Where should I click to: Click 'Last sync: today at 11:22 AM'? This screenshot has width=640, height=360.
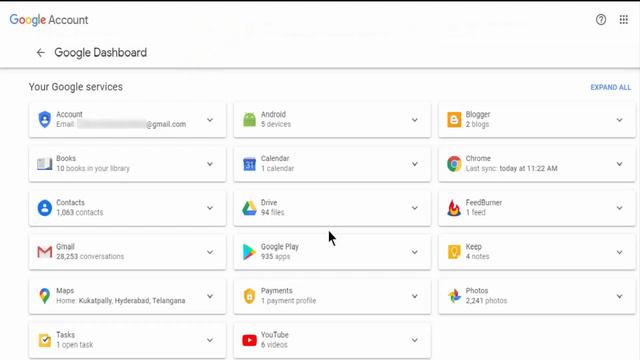(511, 169)
